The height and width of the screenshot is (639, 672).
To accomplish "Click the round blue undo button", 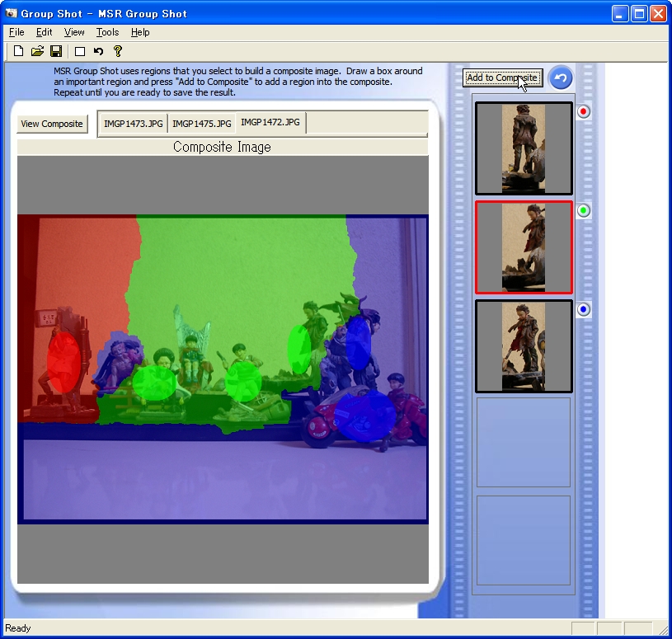I will click(561, 78).
